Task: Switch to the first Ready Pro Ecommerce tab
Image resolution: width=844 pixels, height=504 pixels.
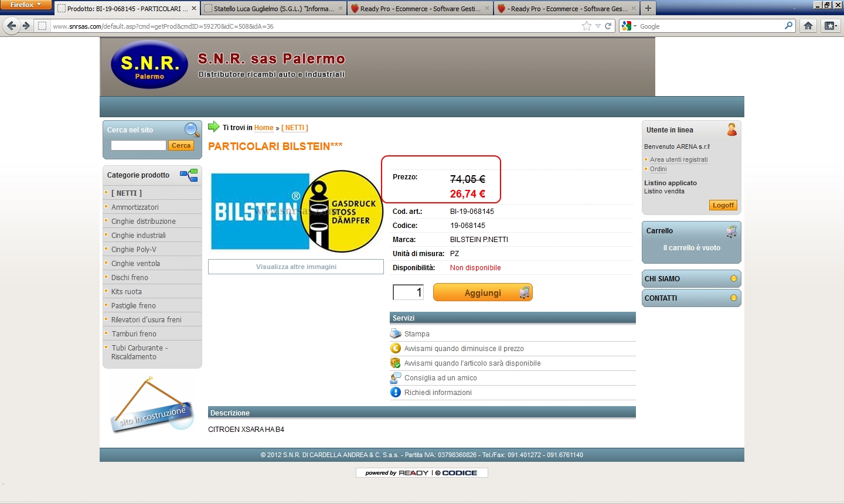Action: pyautogui.click(x=420, y=8)
